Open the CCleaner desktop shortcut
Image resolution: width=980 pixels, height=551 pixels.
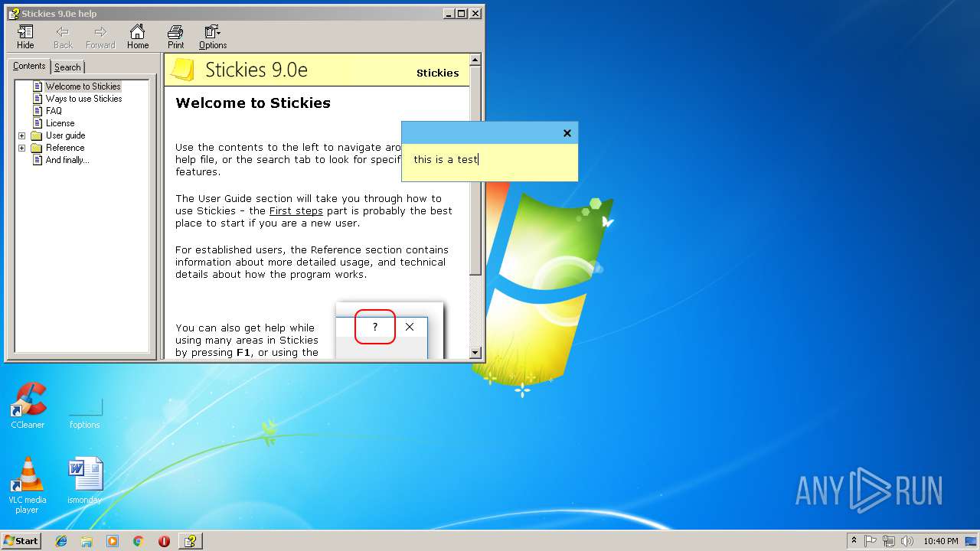tap(28, 406)
